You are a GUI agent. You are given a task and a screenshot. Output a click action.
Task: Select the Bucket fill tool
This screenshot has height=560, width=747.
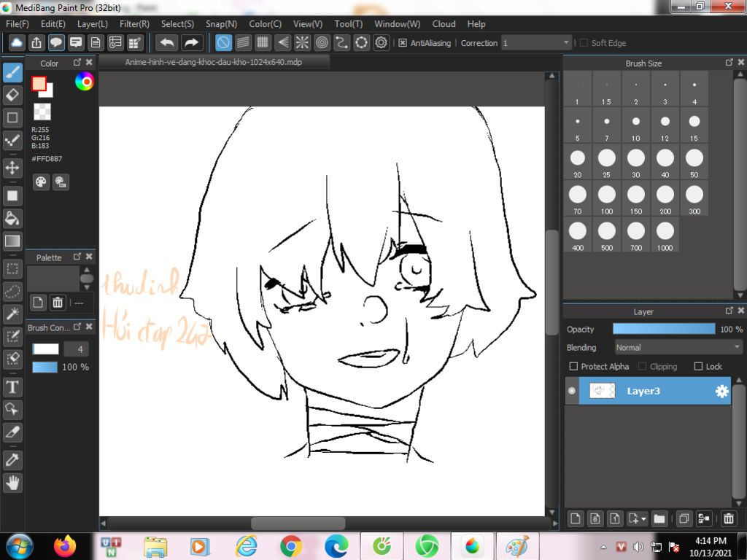click(12, 219)
